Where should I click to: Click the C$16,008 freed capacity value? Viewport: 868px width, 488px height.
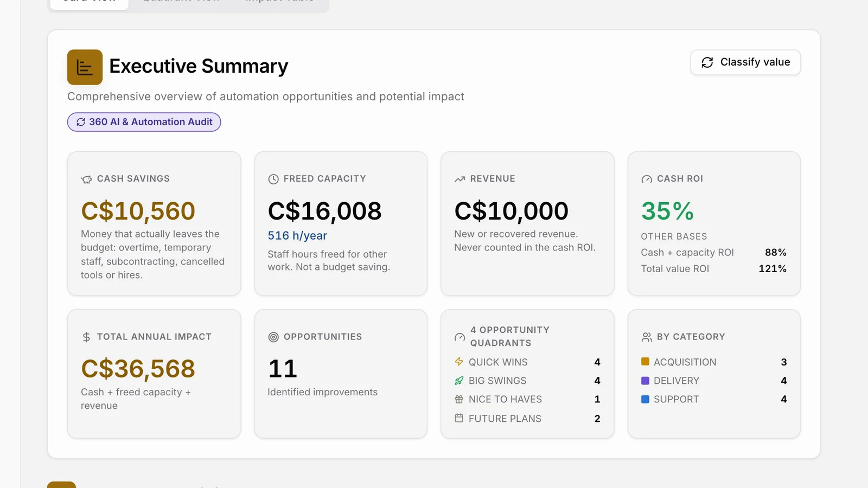pos(324,211)
